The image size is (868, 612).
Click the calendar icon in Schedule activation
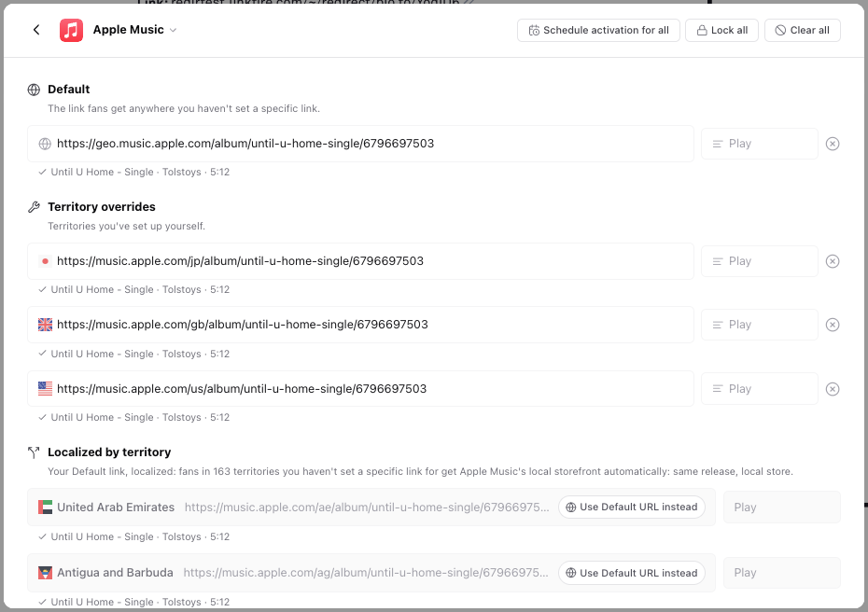tap(534, 31)
